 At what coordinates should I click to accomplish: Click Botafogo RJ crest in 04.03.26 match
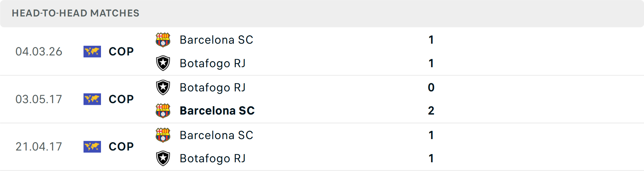coord(163,63)
